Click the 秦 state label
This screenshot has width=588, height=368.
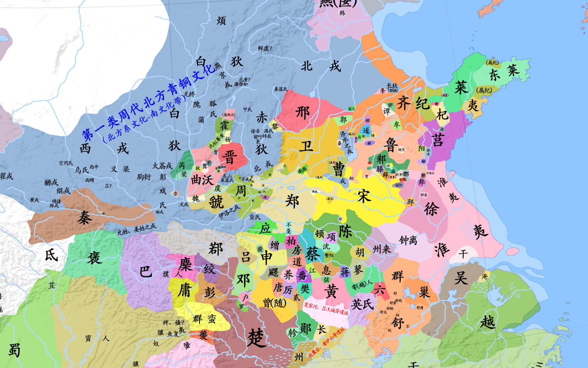(x=85, y=218)
